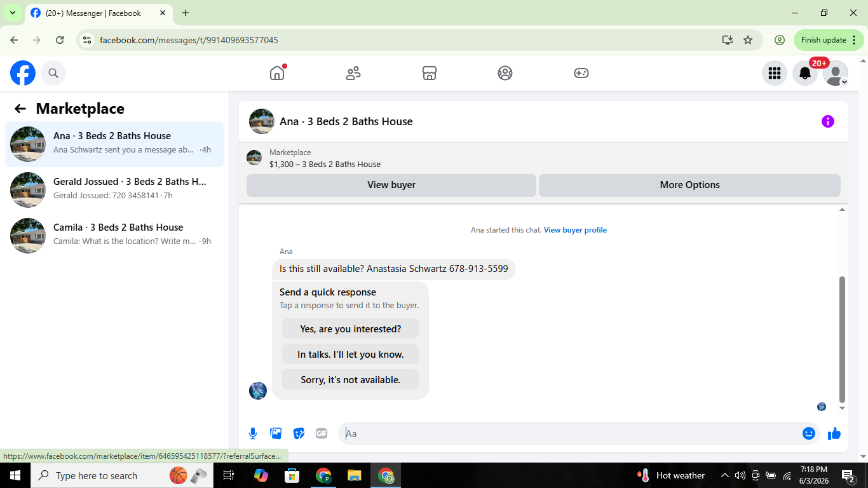Open the notifications bell with 20+ badge

click(x=805, y=73)
